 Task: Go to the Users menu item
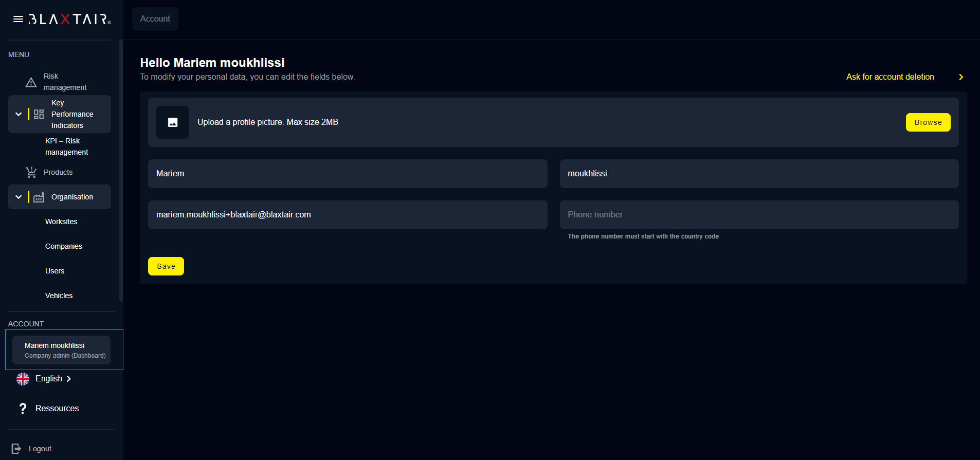coord(55,271)
